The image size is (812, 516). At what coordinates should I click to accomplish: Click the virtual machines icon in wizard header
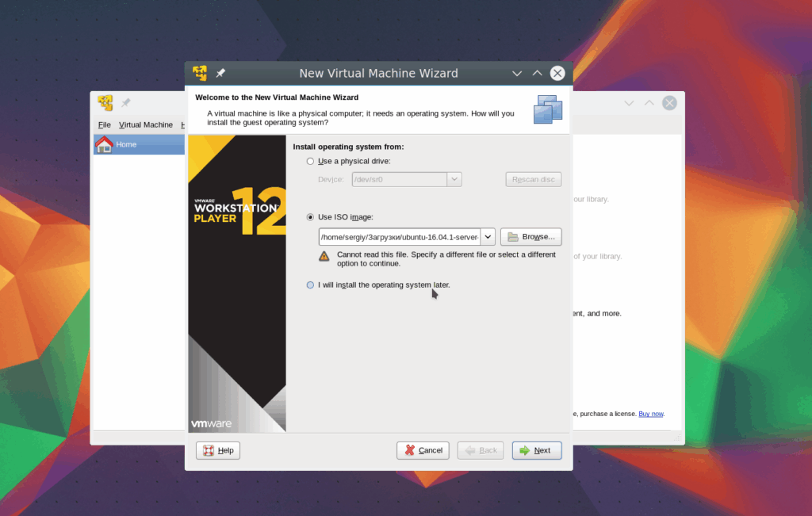(x=547, y=109)
